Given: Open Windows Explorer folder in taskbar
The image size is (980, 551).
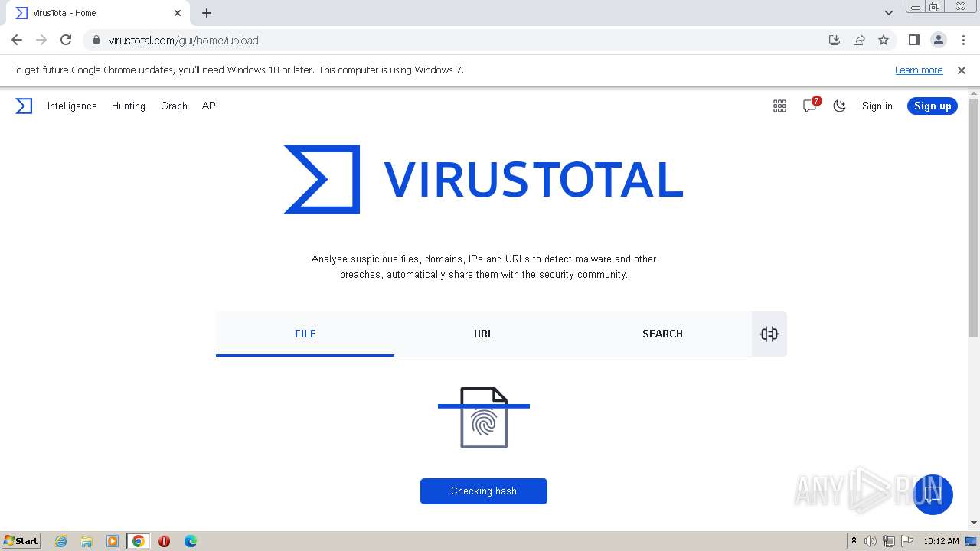Looking at the screenshot, I should click(87, 541).
